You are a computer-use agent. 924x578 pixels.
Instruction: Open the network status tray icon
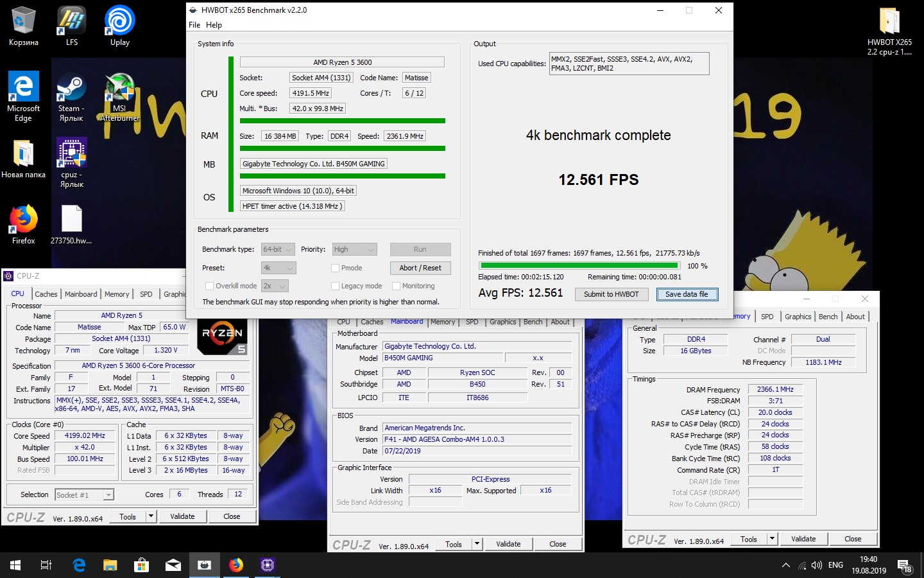[x=802, y=566]
